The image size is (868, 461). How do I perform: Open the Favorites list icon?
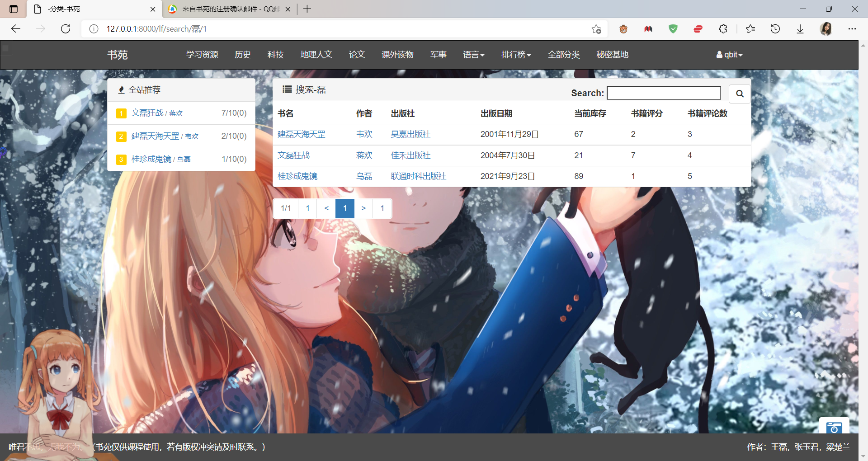click(x=750, y=29)
